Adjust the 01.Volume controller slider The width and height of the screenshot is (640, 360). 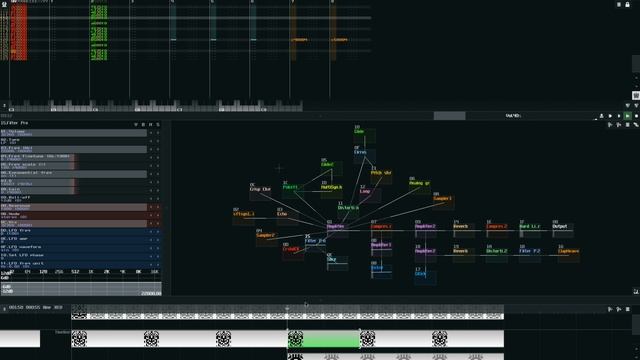[x=73, y=133]
